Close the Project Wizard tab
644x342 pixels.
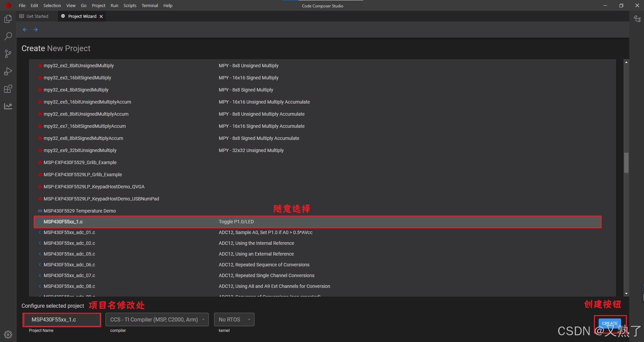[x=101, y=16]
